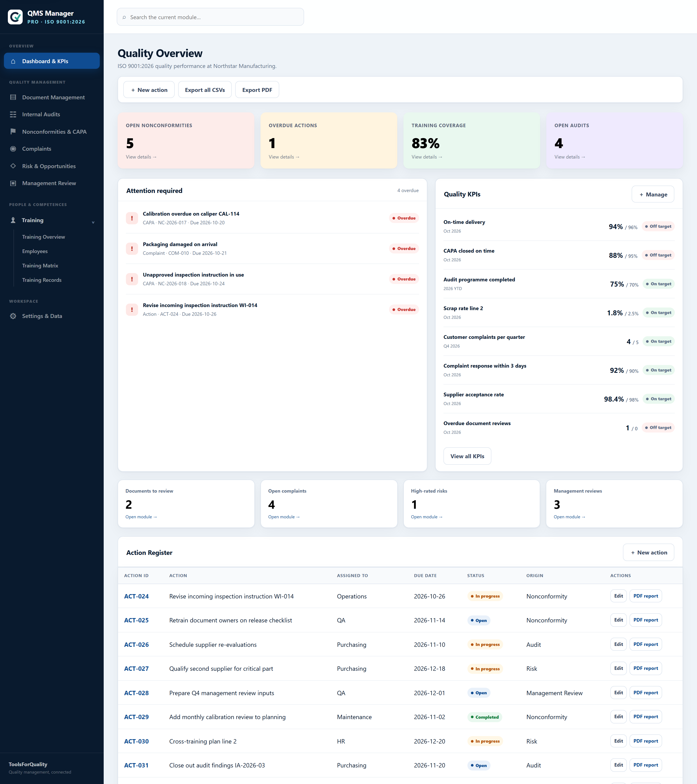Click Completed status badge for ACT-029

coord(484,717)
